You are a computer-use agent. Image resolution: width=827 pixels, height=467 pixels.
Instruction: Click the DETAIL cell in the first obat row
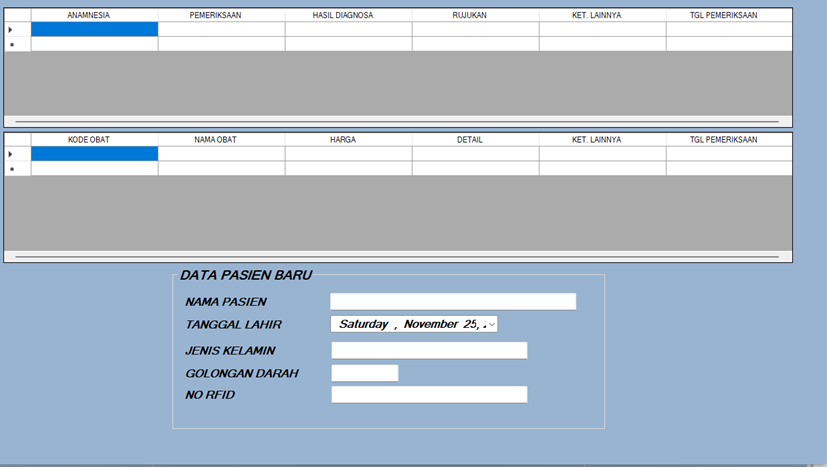pyautogui.click(x=475, y=154)
